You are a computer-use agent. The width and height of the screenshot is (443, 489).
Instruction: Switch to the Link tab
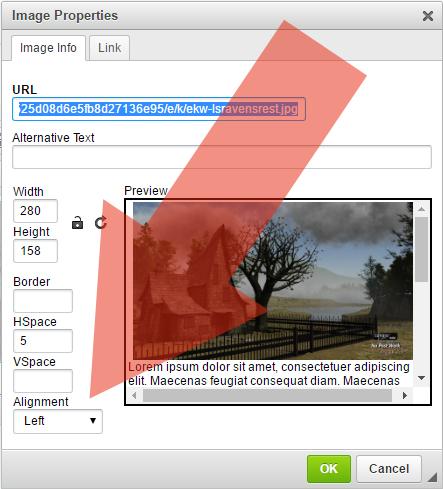[109, 48]
